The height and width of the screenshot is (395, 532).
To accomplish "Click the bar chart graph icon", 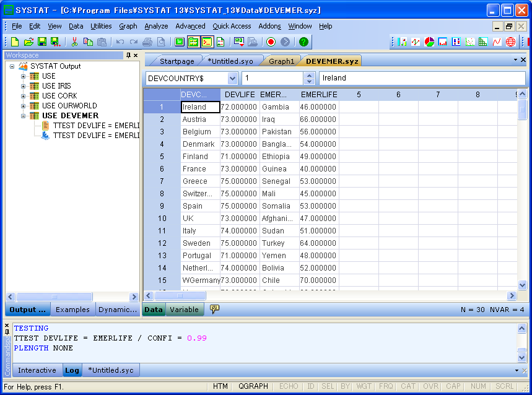I will pos(402,41).
